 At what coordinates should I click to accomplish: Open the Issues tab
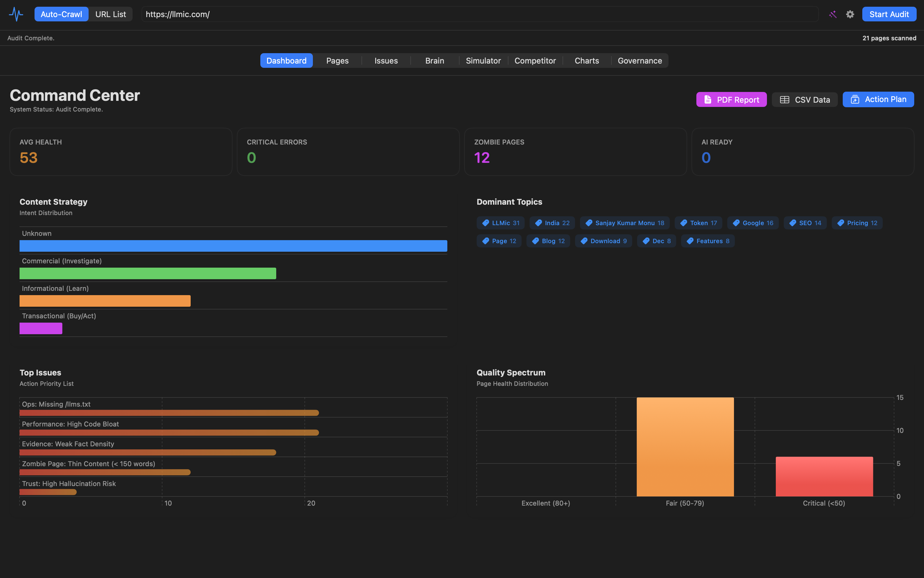386,61
